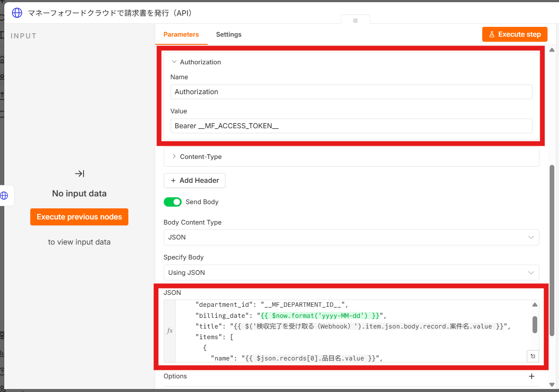This screenshot has width=559, height=392.
Task: Switch to the Settings tab
Action: click(229, 34)
